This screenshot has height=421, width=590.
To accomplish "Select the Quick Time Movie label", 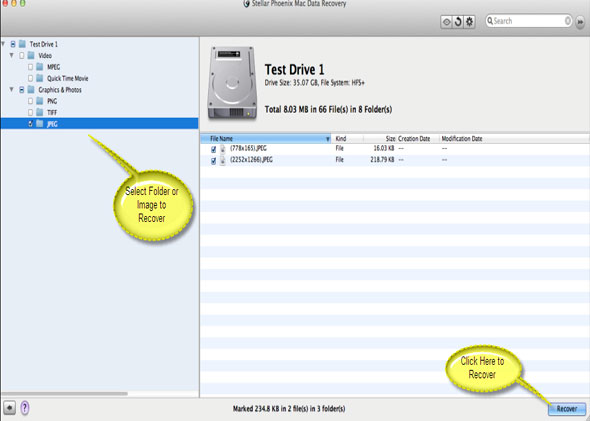I will [68, 78].
